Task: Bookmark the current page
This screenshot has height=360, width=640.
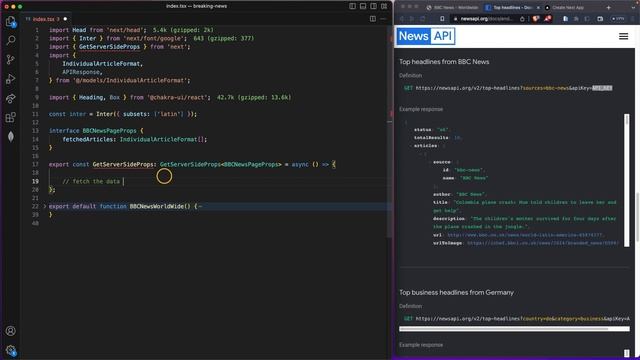Action: [x=442, y=19]
